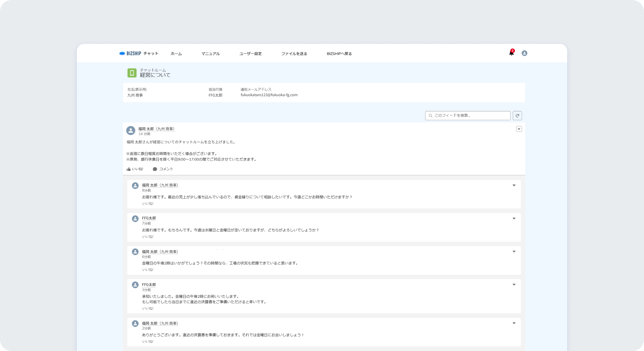Like the 7分前 comment by FFG太郎
644x351 pixels.
click(148, 237)
